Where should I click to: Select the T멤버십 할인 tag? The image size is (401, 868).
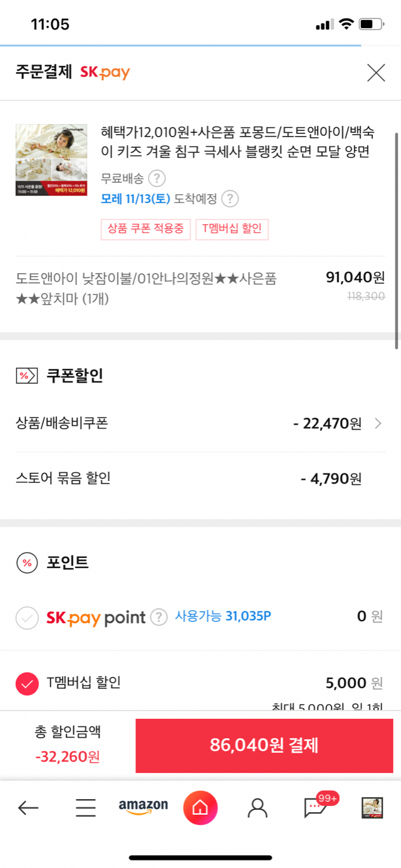[232, 229]
